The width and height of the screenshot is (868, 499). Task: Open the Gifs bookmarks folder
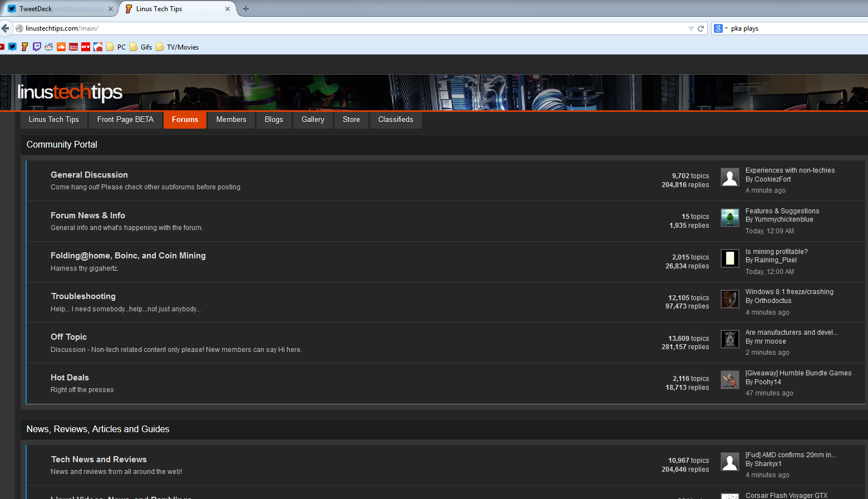141,47
